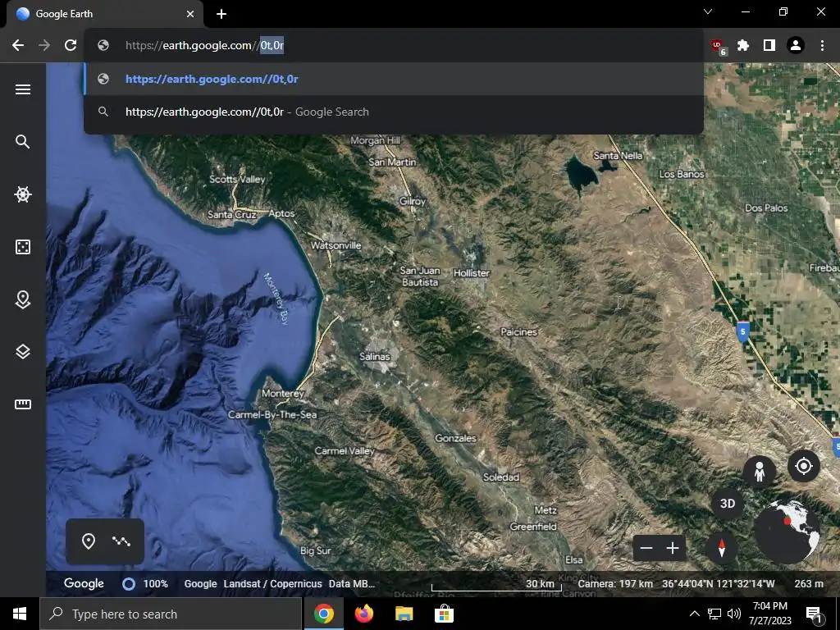The width and height of the screenshot is (840, 630).
Task: Add a placemark with pin button
Action: click(89, 541)
